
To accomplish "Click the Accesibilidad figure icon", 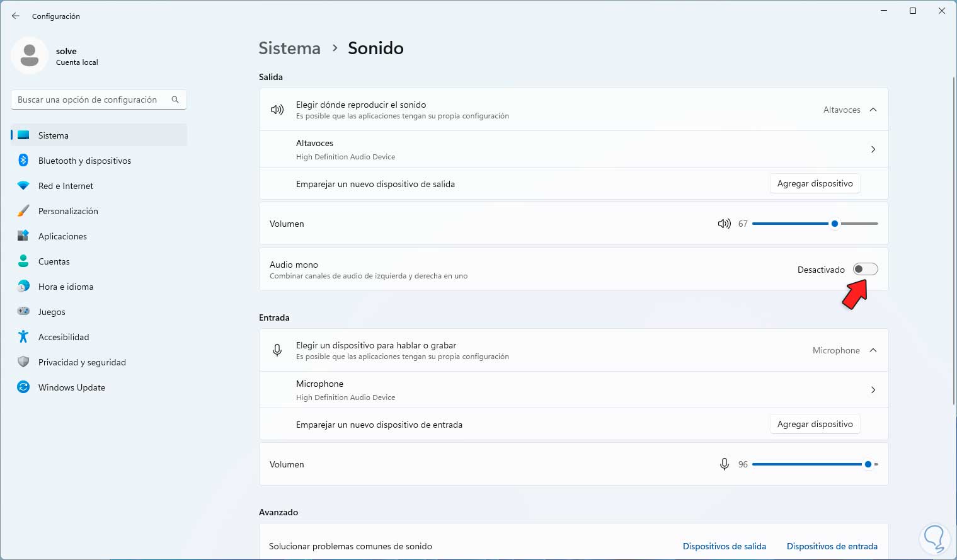I will [x=23, y=337].
